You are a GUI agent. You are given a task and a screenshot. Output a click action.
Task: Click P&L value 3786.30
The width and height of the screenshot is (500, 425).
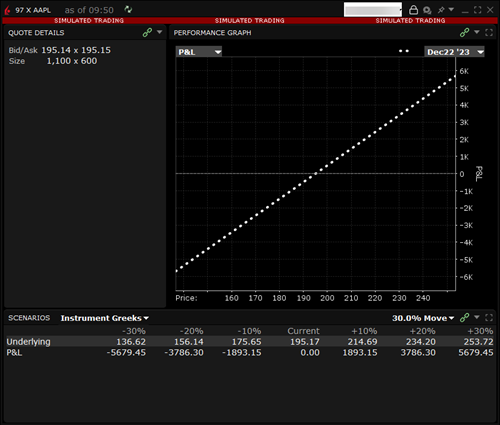[x=418, y=352]
